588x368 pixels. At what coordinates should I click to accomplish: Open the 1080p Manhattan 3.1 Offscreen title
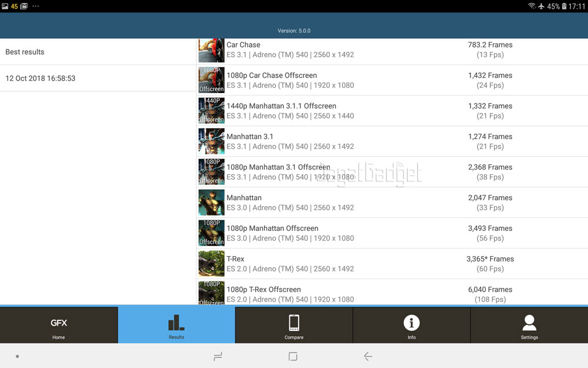point(278,167)
